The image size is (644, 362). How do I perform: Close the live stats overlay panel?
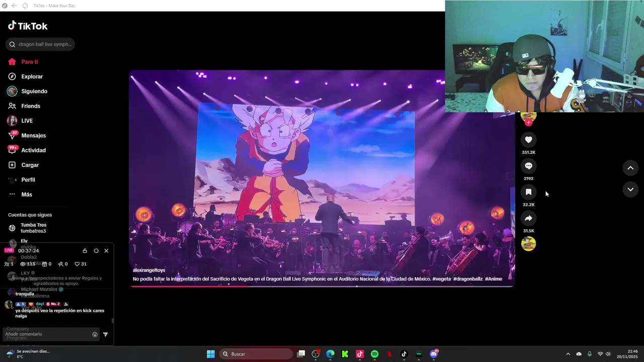pyautogui.click(x=106, y=250)
